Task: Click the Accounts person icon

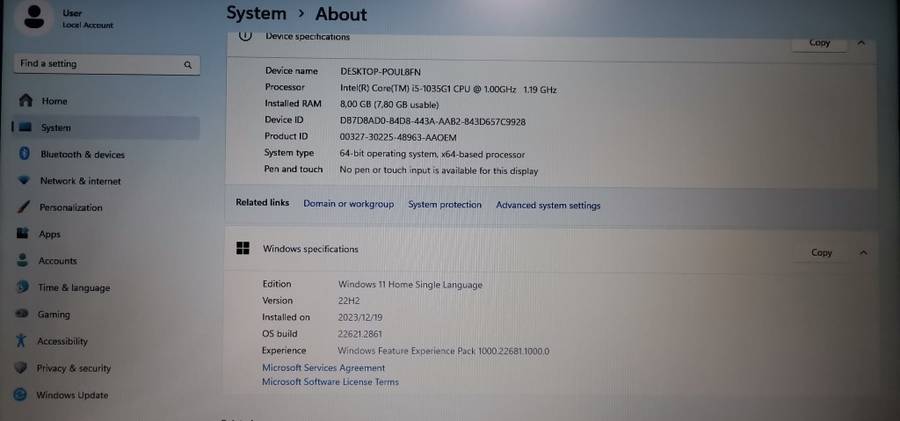Action: [21, 261]
